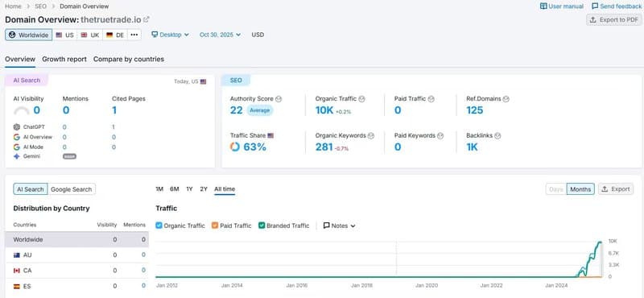Switch to AI Search distribution view
This screenshot has width=644, height=298.
tap(31, 189)
